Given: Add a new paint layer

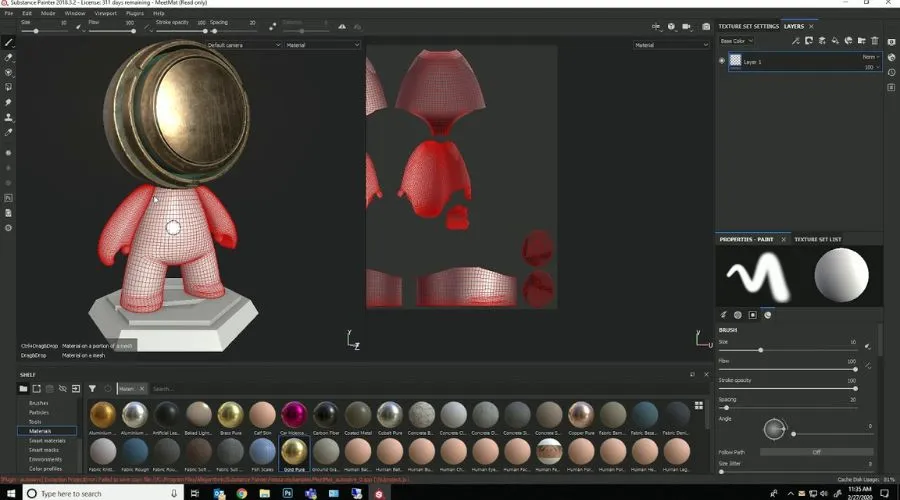Looking at the screenshot, I should pyautogui.click(x=822, y=41).
